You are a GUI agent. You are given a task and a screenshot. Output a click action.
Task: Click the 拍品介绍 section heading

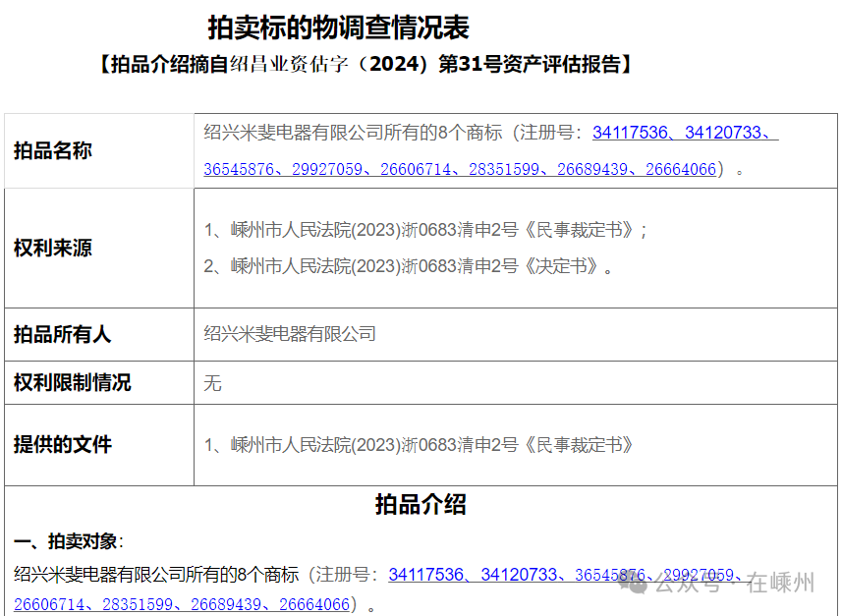point(421,505)
